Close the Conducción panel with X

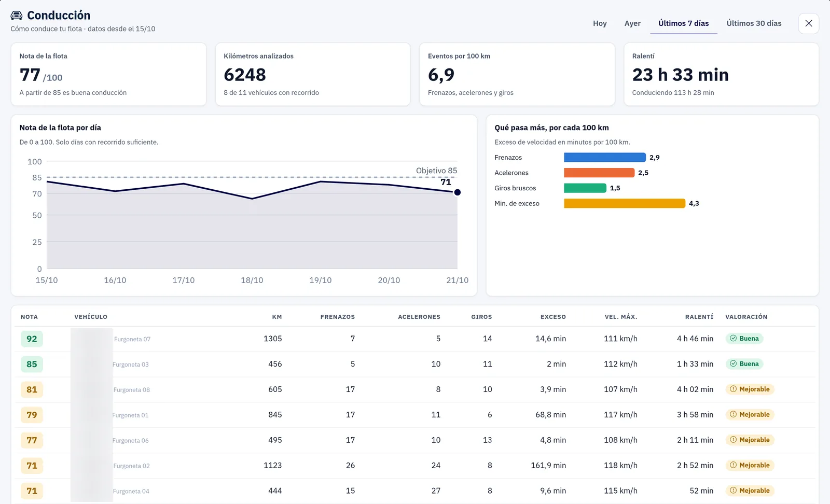808,23
